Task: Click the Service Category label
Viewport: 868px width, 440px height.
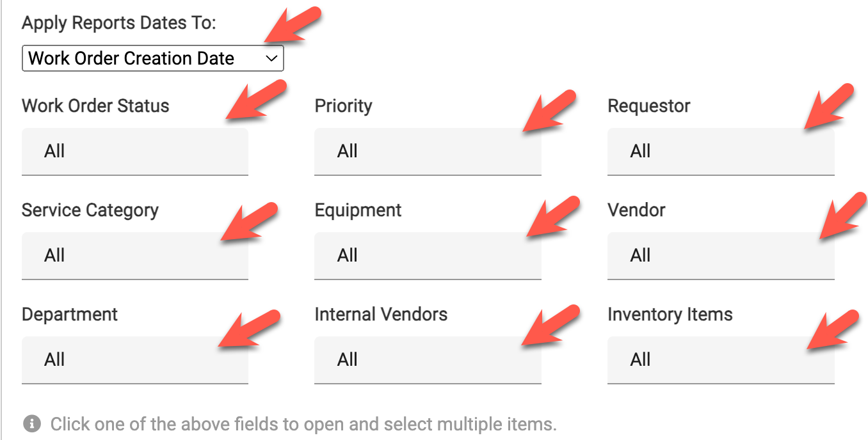Action: (90, 210)
